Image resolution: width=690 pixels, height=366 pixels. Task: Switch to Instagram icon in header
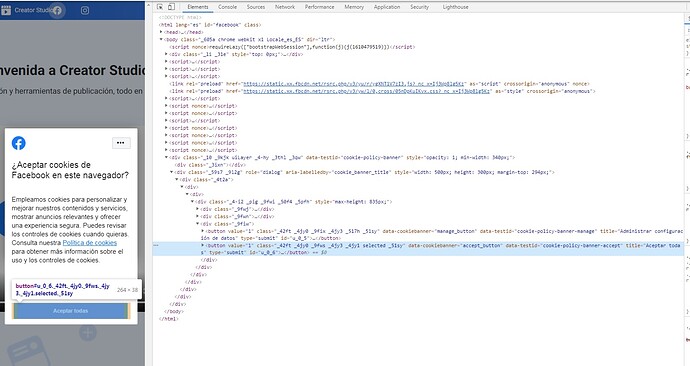[85, 10]
